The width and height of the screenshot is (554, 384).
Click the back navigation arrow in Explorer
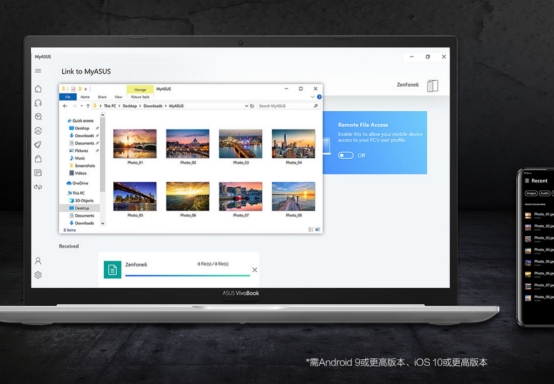pyautogui.click(x=65, y=106)
